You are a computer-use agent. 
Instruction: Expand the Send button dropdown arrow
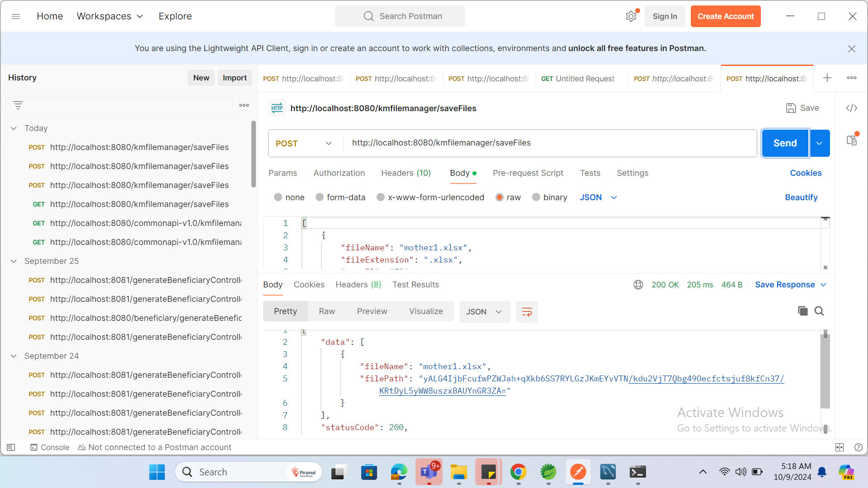tap(819, 143)
